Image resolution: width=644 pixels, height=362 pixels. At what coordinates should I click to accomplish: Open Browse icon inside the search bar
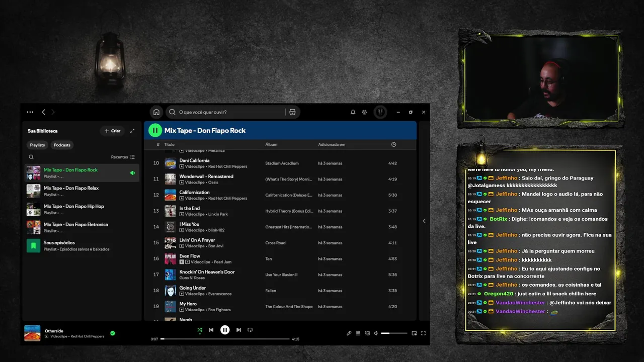(x=292, y=112)
